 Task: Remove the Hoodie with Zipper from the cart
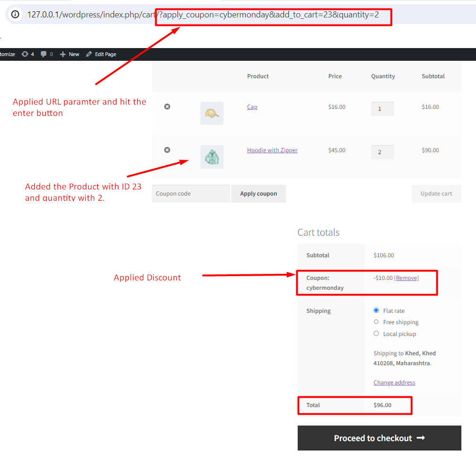pyautogui.click(x=167, y=150)
